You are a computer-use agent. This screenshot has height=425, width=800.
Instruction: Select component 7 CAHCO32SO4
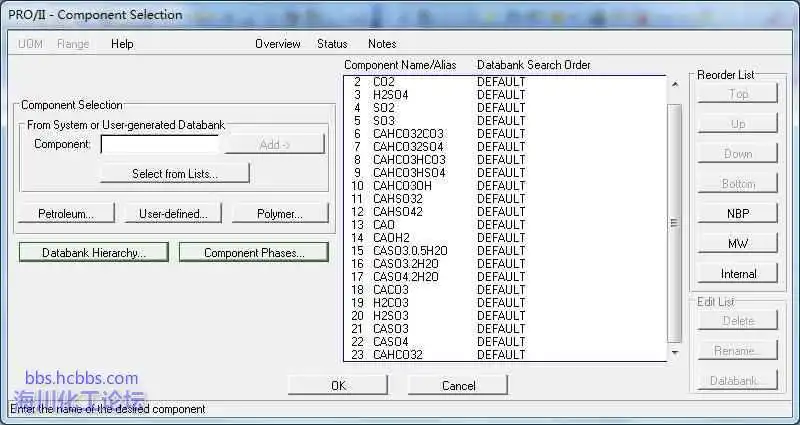(505, 147)
